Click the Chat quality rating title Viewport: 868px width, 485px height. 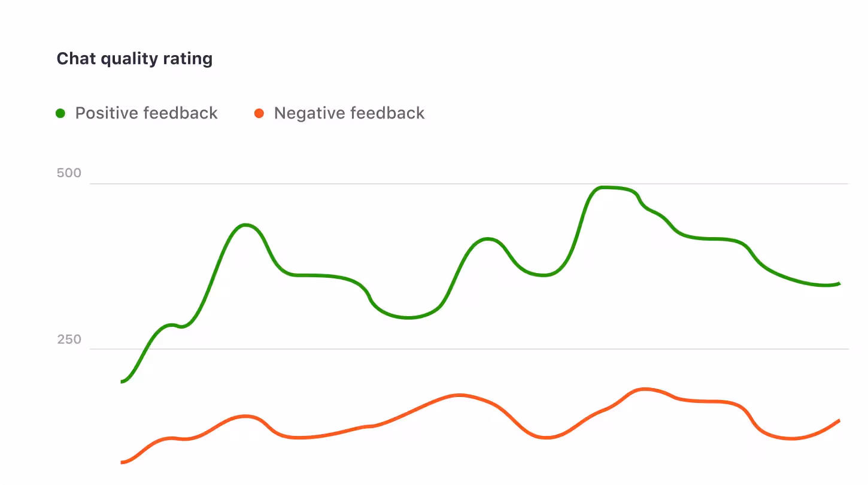point(135,59)
